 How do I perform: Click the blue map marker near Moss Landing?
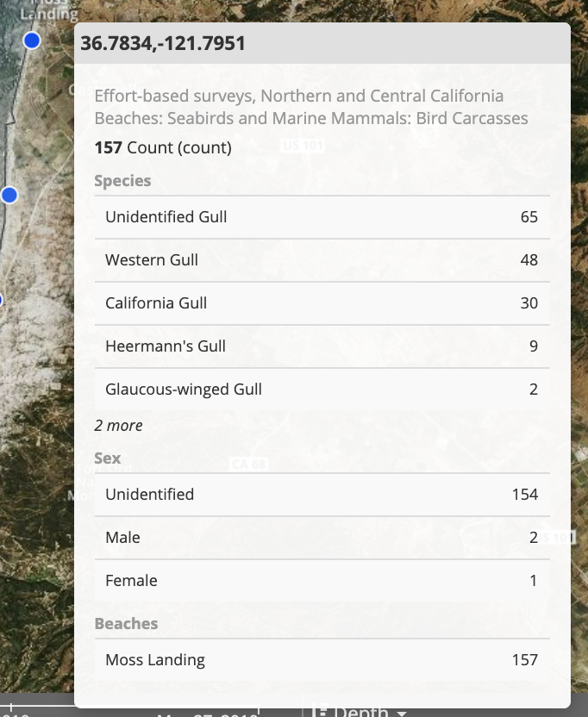coord(32,41)
